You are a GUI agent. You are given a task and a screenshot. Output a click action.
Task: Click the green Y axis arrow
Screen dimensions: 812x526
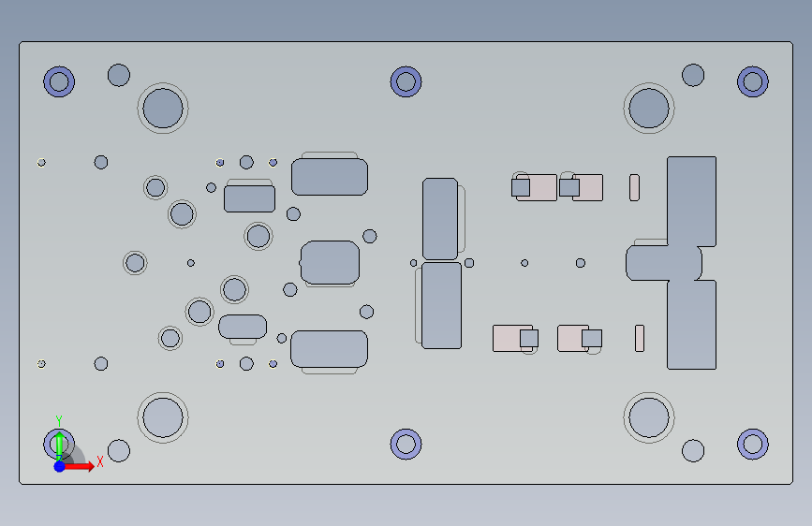[59, 446]
